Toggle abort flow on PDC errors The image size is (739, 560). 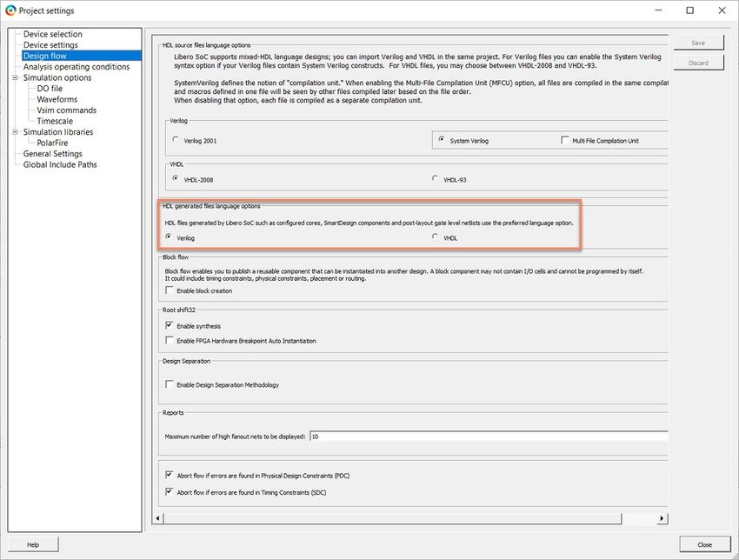(x=170, y=475)
